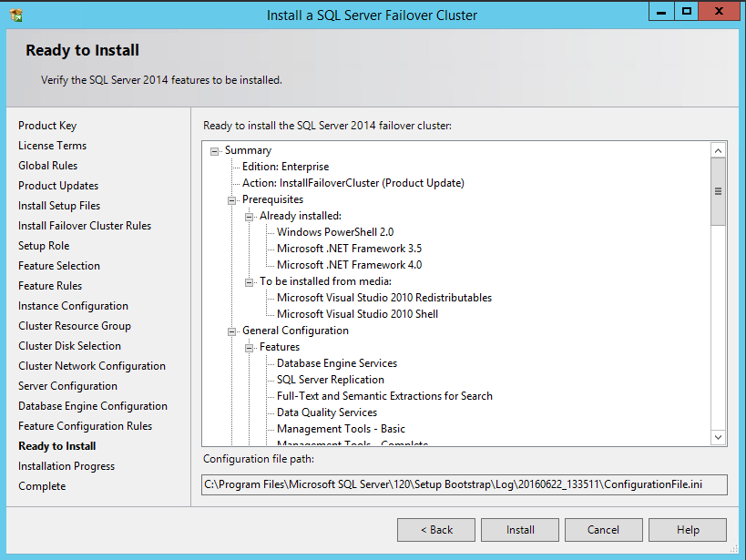Minimize the setup window
Screen dimensions: 746x560
(x=661, y=12)
